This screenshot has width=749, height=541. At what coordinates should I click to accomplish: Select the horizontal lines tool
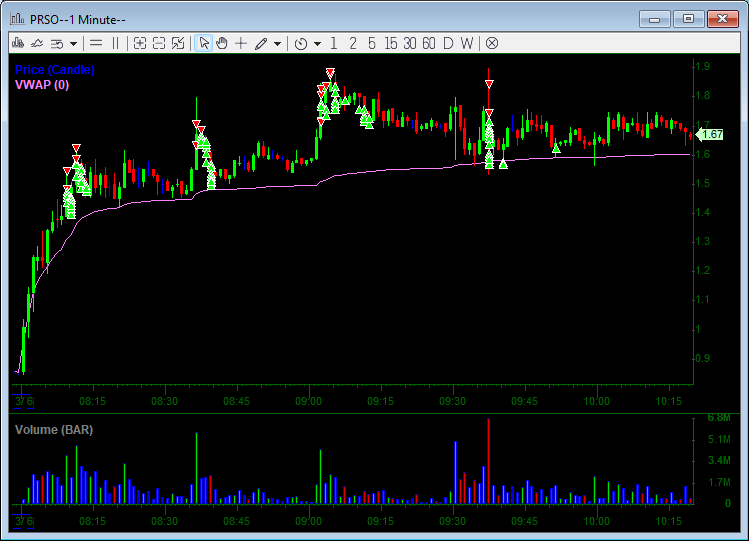(96, 43)
